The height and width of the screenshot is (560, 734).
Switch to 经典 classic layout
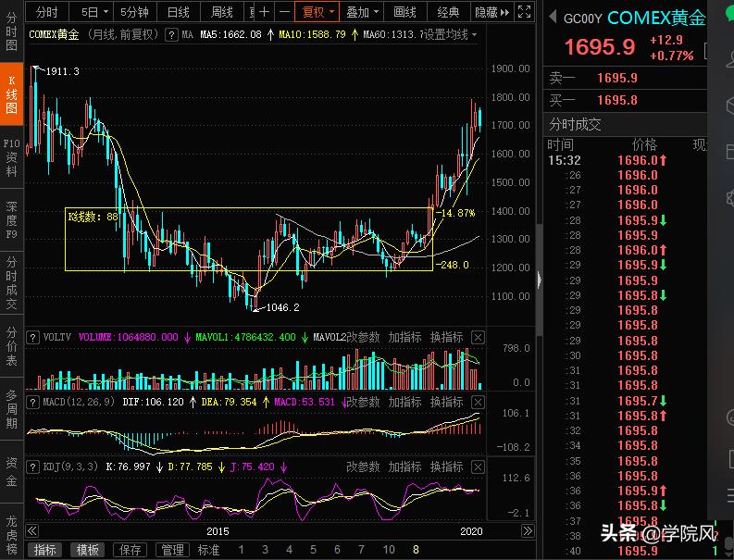448,12
